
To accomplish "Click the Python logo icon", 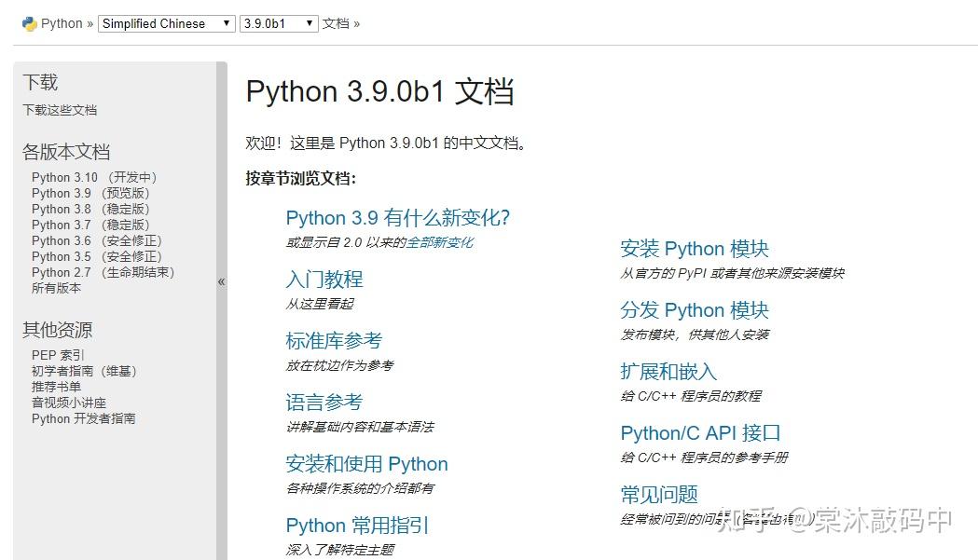I will (21, 22).
